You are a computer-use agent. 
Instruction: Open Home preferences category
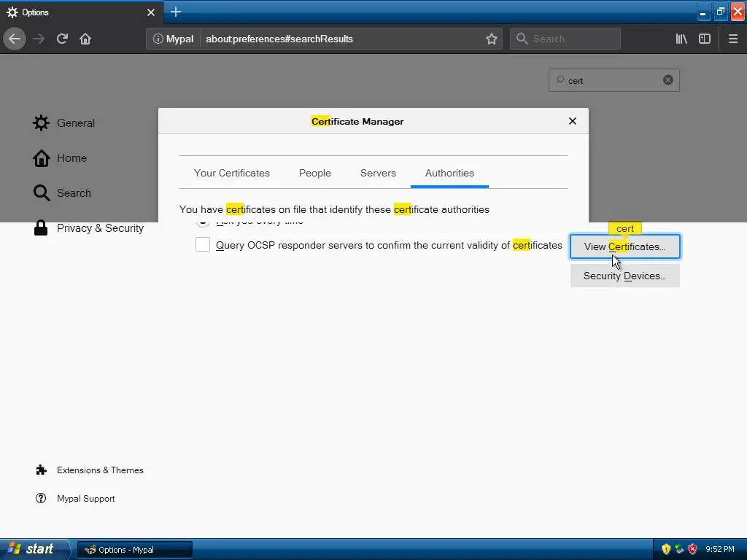(x=60, y=158)
